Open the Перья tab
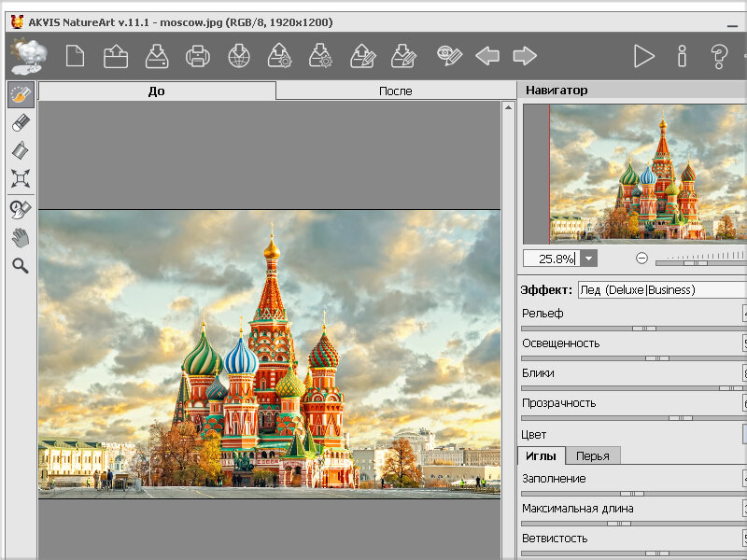 point(593,456)
